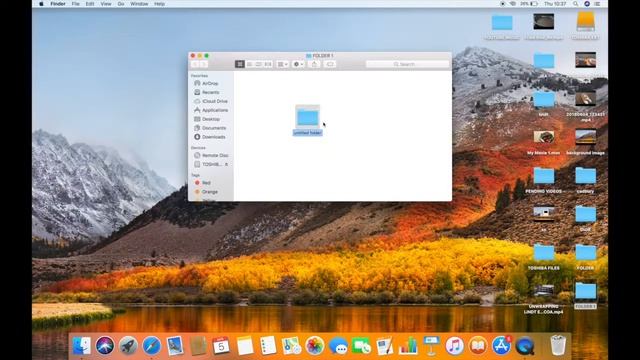Open Recents in the sidebar
This screenshot has height=360, width=640.
click(x=211, y=92)
